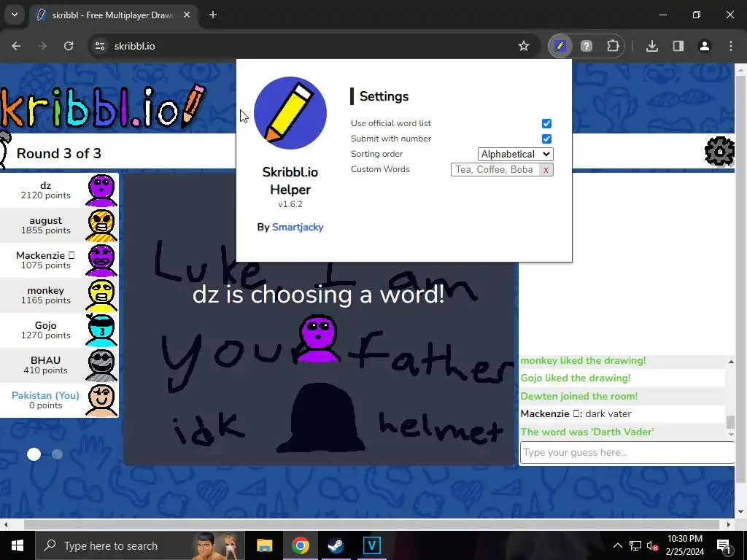Open the Sorting order dropdown

516,154
